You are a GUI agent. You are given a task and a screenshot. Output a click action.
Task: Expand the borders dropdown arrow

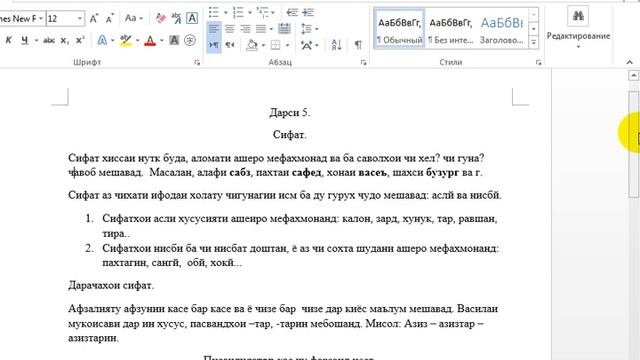pos(287,45)
